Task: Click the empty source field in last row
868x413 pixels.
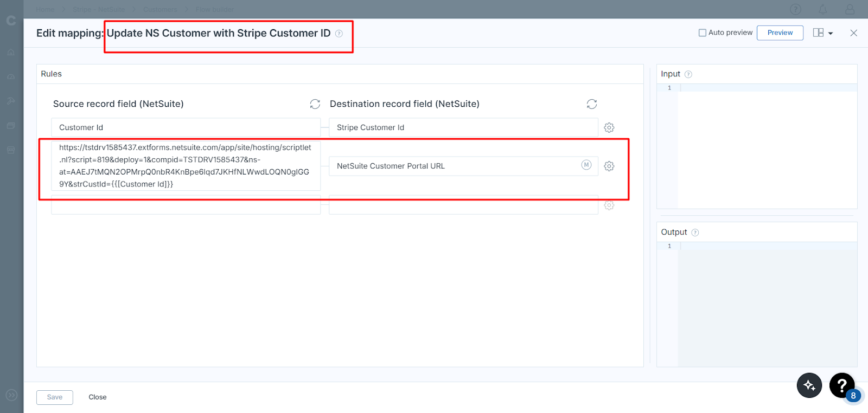Action: [186, 206]
